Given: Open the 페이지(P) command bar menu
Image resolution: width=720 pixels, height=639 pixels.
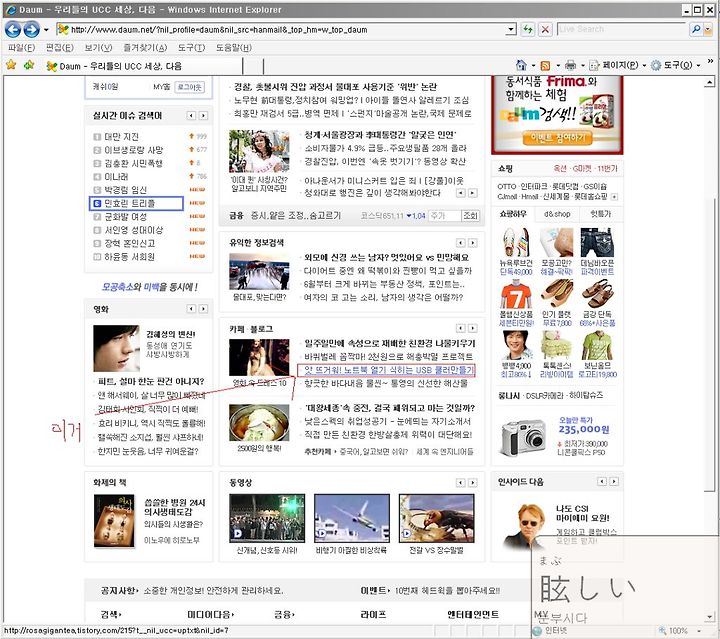Looking at the screenshot, I should click(618, 66).
